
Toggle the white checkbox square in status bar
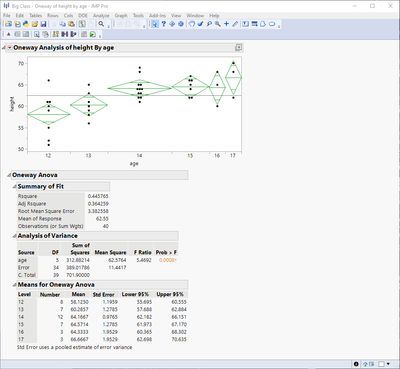(x=381, y=364)
